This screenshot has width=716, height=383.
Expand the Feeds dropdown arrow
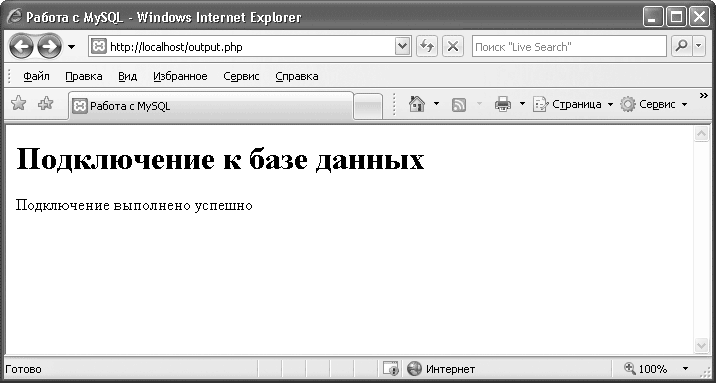pos(479,104)
